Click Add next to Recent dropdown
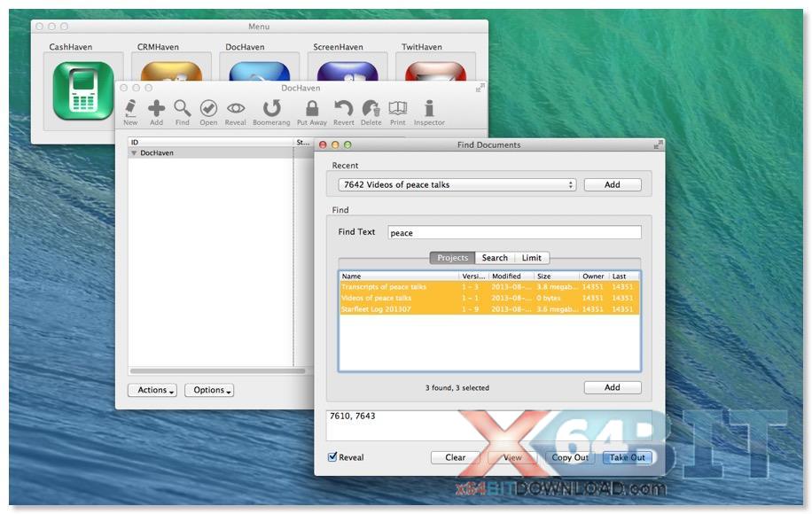The image size is (812, 514). [613, 185]
